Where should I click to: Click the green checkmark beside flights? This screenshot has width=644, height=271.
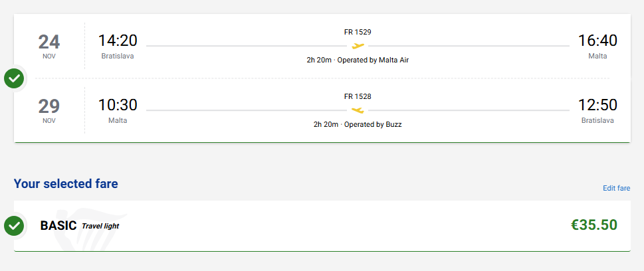pos(14,78)
